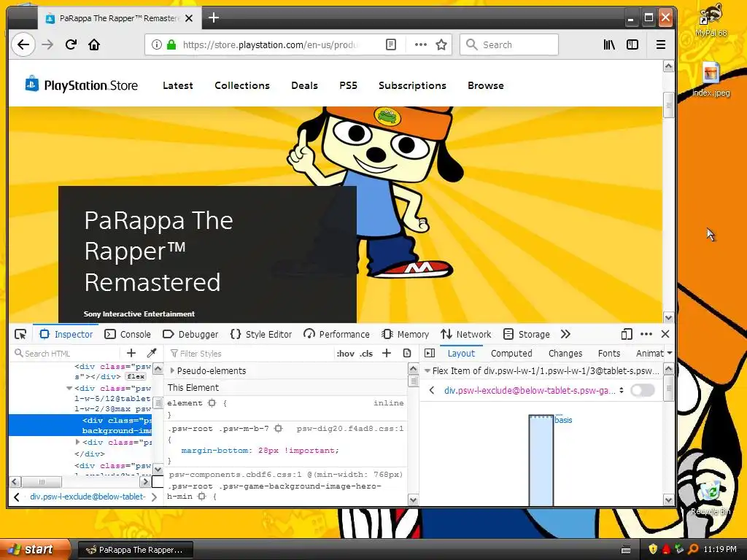Screen dimensions: 747x560
Task: Open the Library bookmarks and history icon
Action: coord(609,44)
